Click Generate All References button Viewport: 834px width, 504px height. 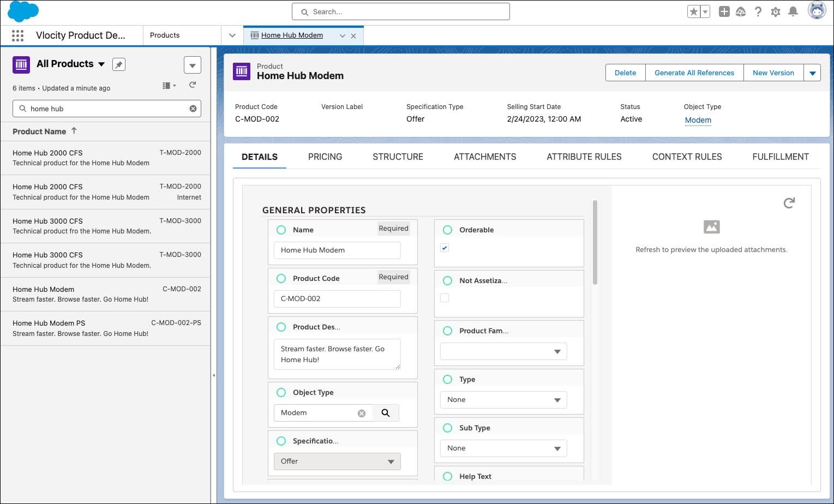pos(694,73)
